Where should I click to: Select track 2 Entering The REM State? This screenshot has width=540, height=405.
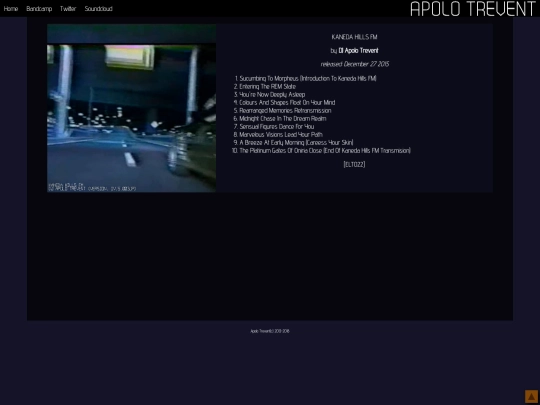point(268,86)
